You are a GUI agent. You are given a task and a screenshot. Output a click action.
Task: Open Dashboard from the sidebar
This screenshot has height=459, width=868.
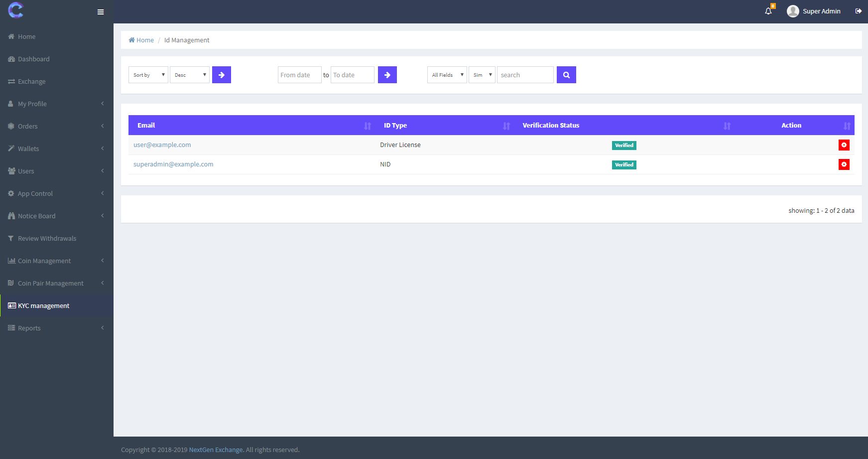tap(57, 59)
